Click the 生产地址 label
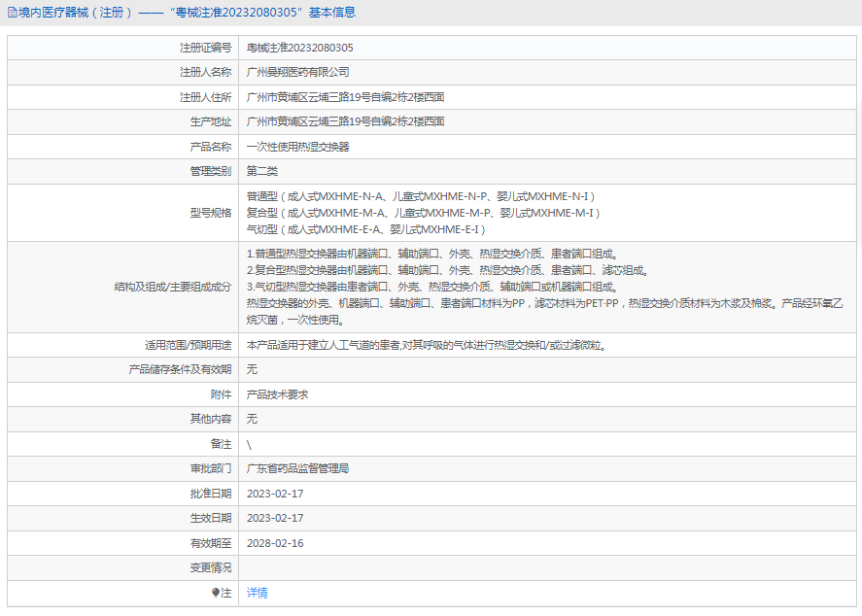Viewport: 862px width, 616px height. tap(211, 121)
